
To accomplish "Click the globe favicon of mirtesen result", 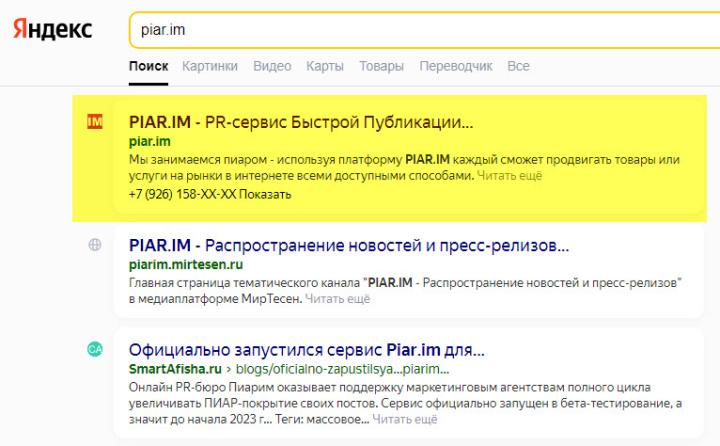I will click(x=95, y=245).
